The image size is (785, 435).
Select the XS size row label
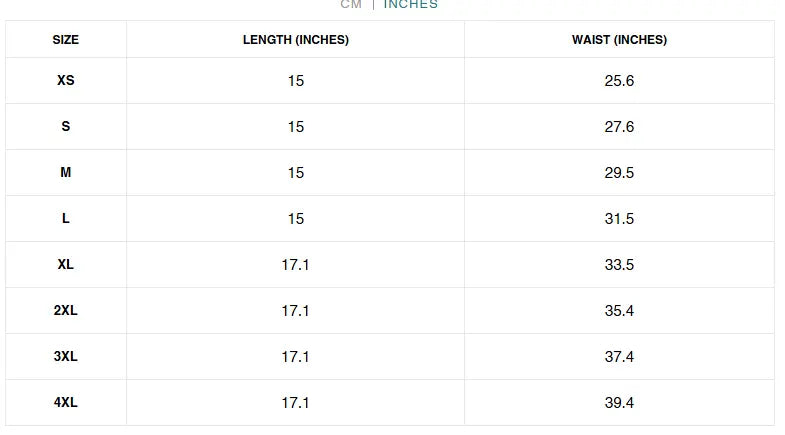(66, 80)
